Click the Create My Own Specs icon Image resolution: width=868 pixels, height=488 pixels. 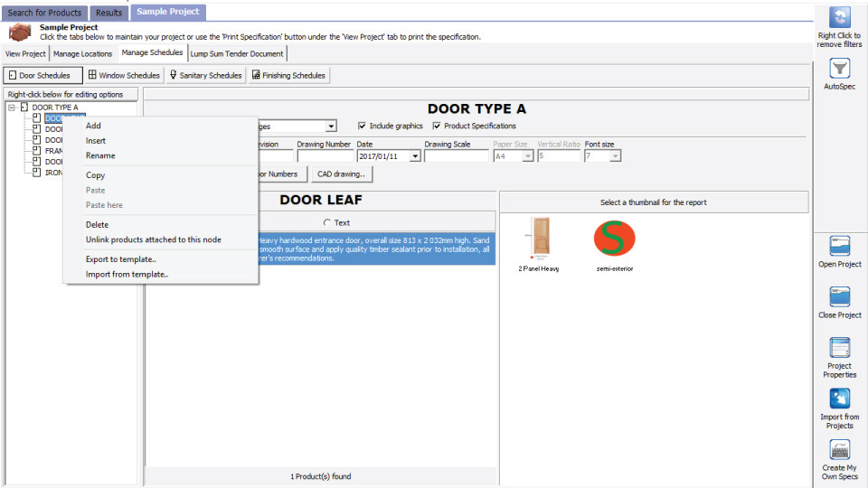pyautogui.click(x=839, y=450)
